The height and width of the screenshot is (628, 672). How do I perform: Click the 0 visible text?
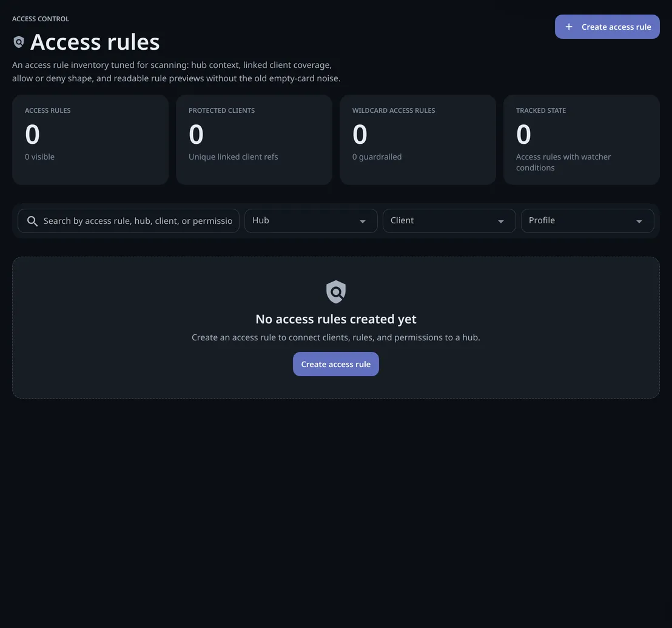[x=39, y=157]
